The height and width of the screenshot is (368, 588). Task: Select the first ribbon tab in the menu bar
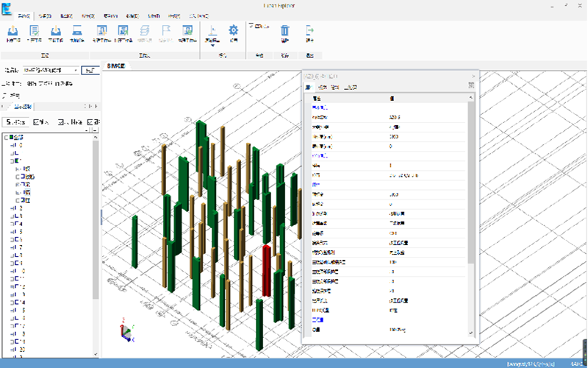(24, 16)
